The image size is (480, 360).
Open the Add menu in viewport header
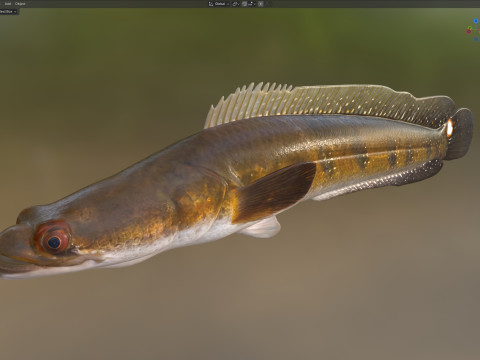pos(8,4)
